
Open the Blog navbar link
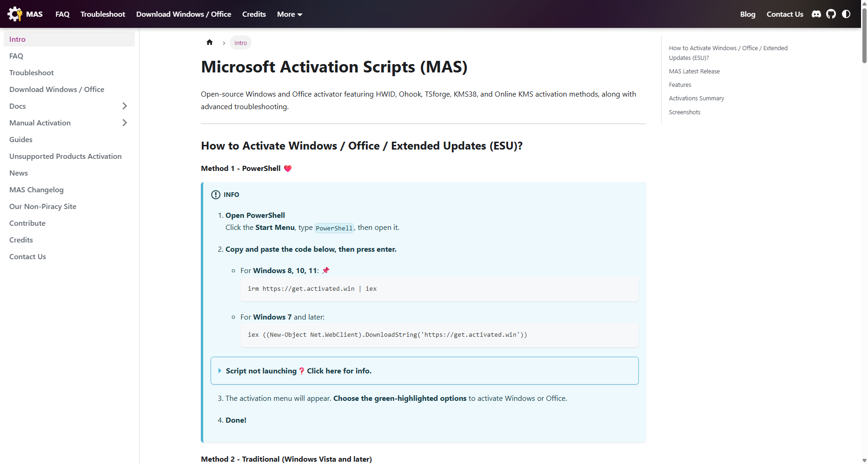pyautogui.click(x=748, y=14)
